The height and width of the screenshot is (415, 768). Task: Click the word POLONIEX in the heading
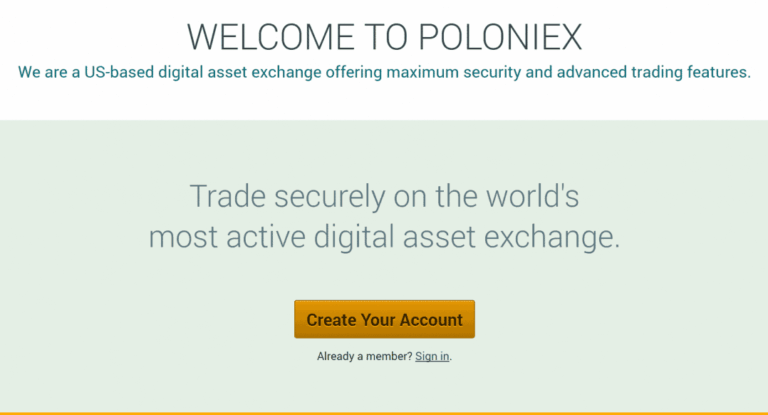(500, 37)
